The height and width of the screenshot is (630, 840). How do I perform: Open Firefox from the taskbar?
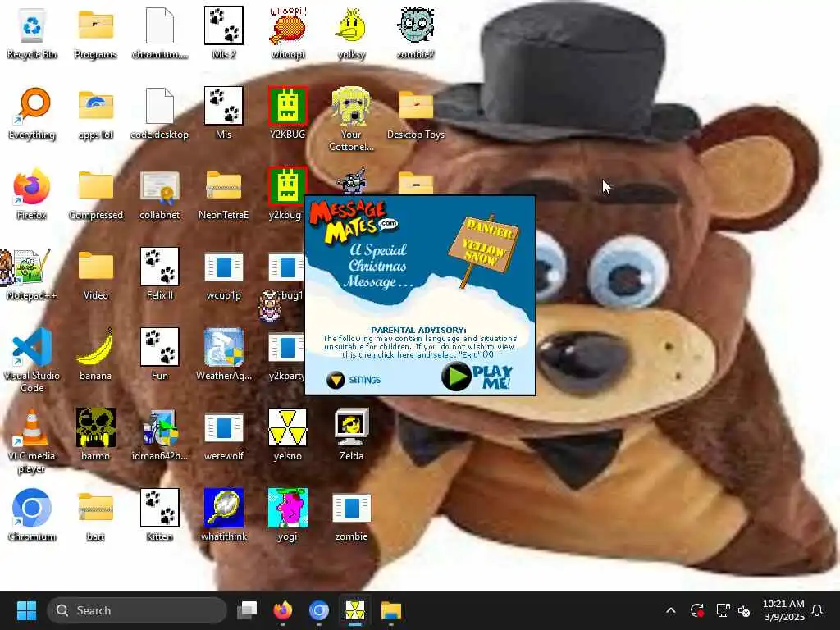pos(283,610)
